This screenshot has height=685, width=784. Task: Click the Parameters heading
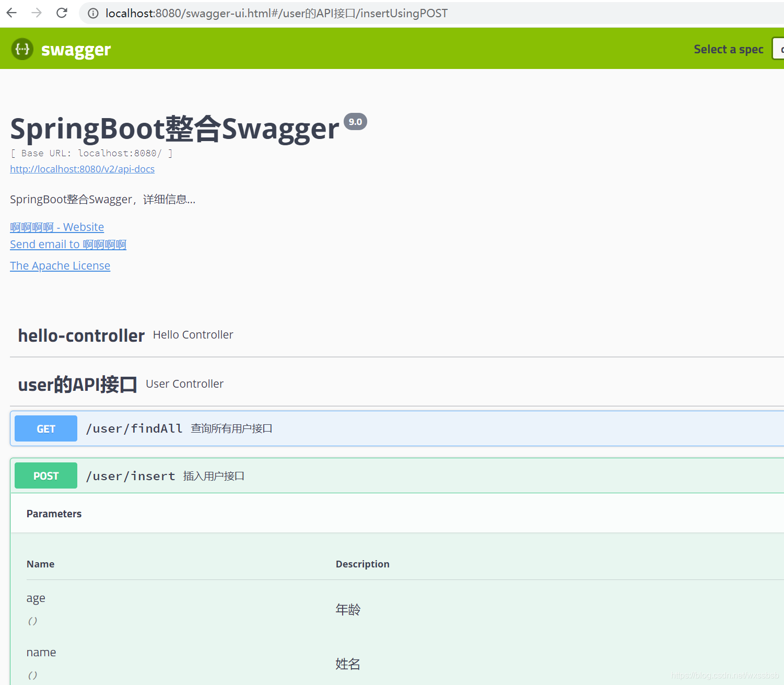(54, 514)
